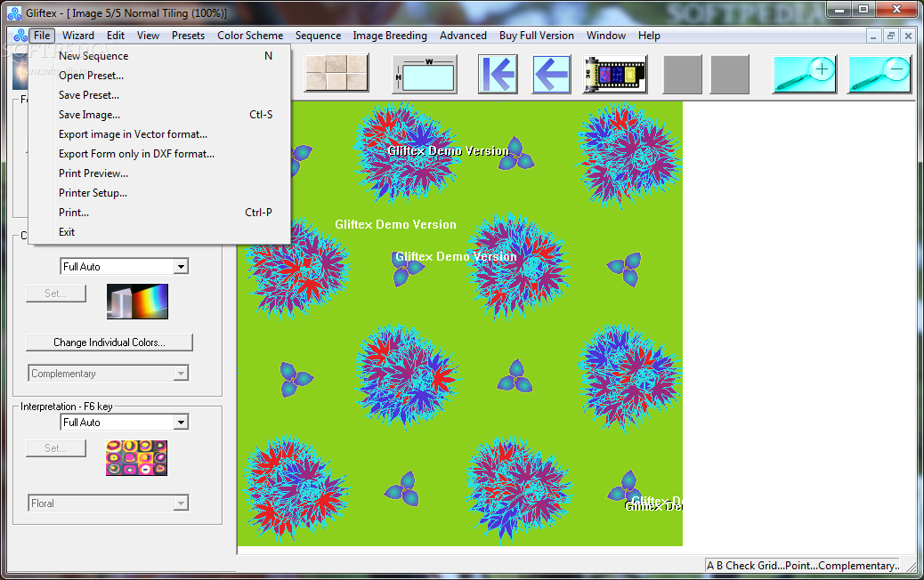This screenshot has height=580, width=924.
Task: Choose Exit from File menu
Action: [x=159, y=232]
